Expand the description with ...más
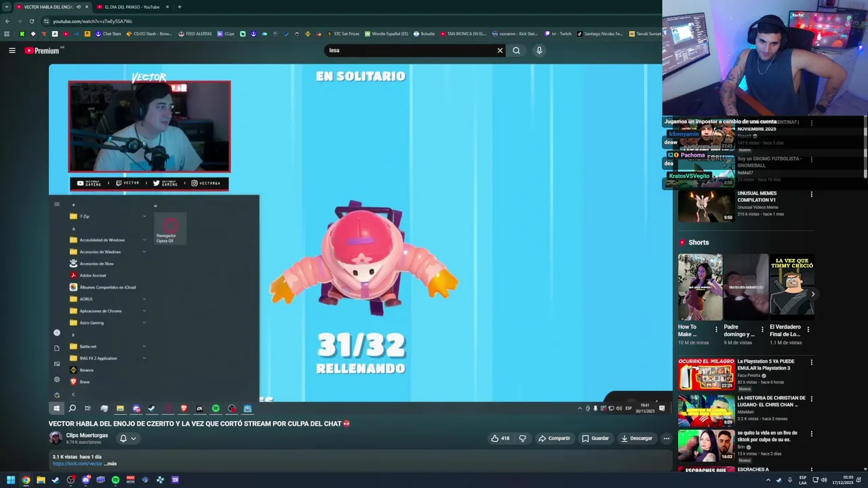The width and height of the screenshot is (868, 488). (x=111, y=464)
